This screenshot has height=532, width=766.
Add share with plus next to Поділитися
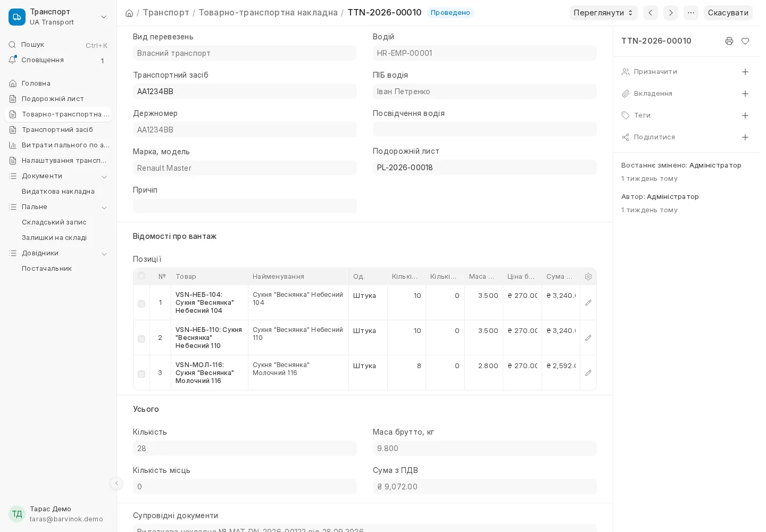[745, 137]
